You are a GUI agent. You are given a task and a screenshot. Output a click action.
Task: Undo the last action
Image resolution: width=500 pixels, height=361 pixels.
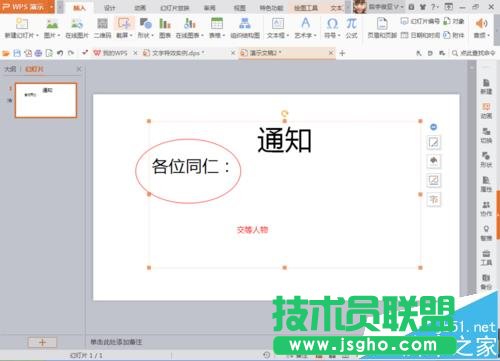(60, 53)
